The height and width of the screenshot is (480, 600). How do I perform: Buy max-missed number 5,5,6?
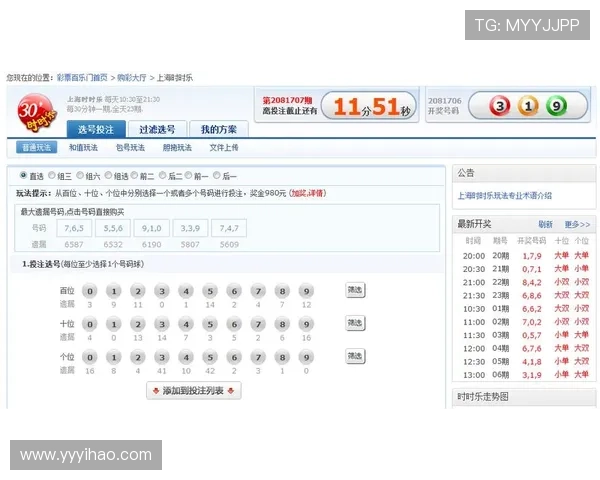113,229
